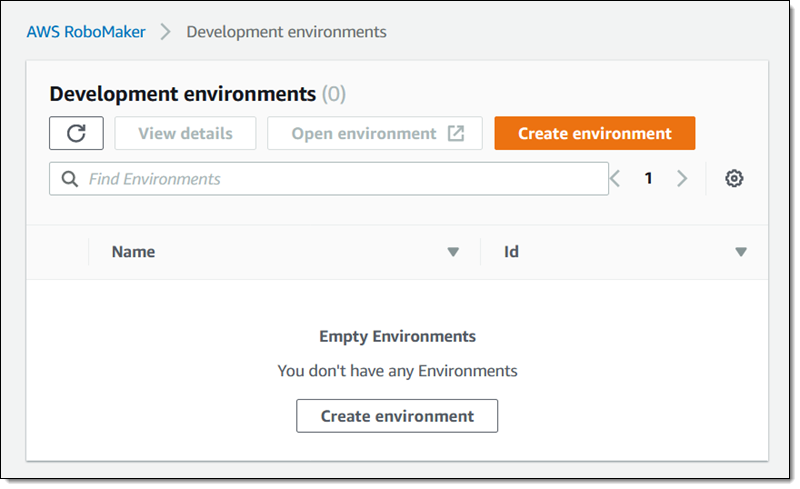Click the Empty Environments message text
The height and width of the screenshot is (489, 800).
(397, 336)
